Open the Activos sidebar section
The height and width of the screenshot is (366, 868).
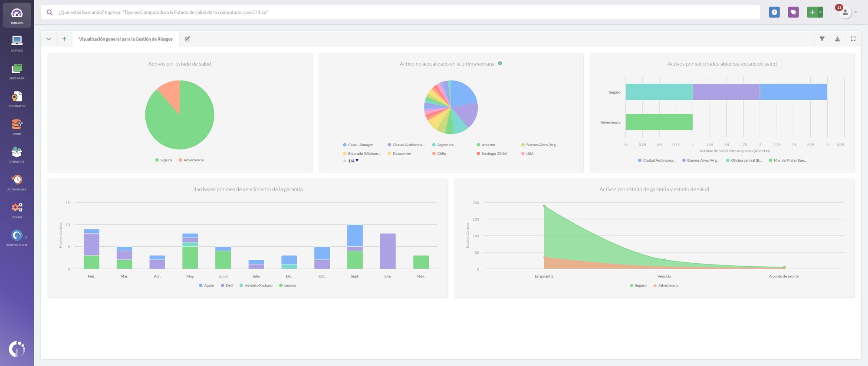point(17,43)
